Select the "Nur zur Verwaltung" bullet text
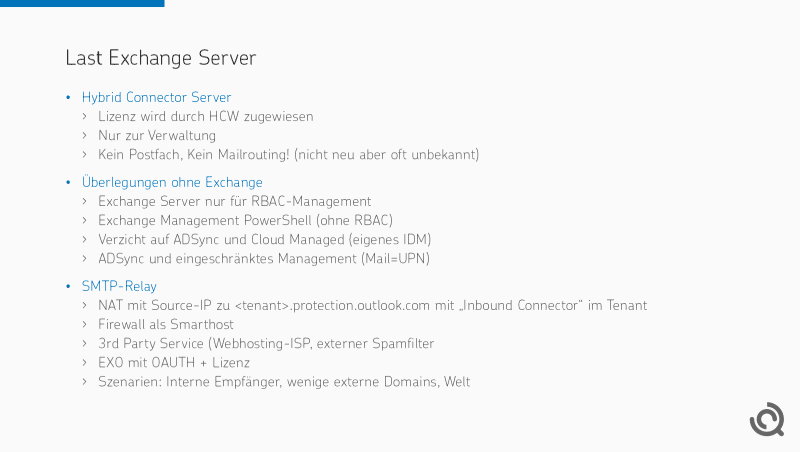Image resolution: width=800 pixels, height=452 pixels. (156, 135)
